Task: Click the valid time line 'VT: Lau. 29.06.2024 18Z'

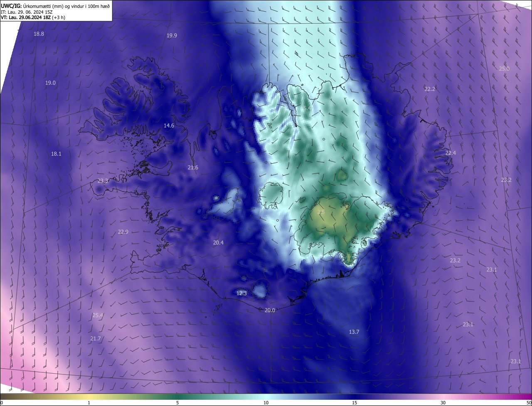Action: coord(25,17)
